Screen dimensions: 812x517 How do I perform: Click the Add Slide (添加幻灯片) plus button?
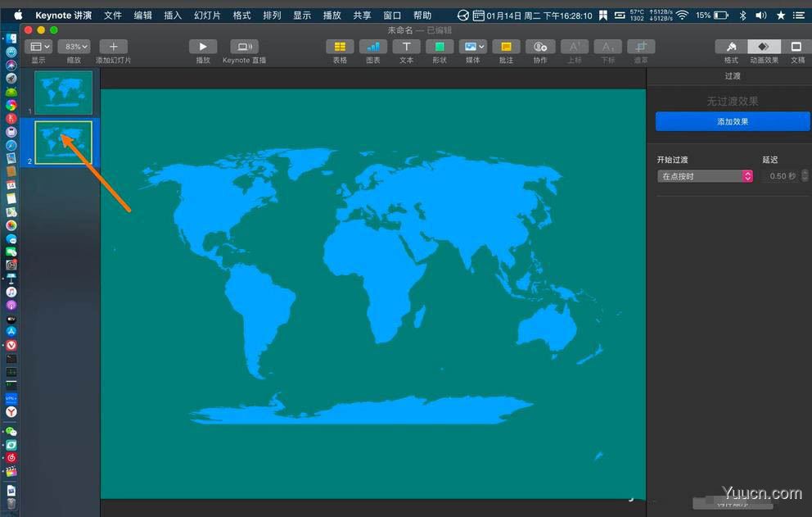pyautogui.click(x=114, y=47)
